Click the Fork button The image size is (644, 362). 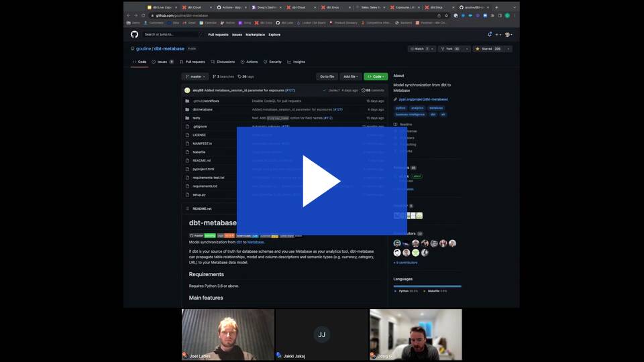pos(451,49)
